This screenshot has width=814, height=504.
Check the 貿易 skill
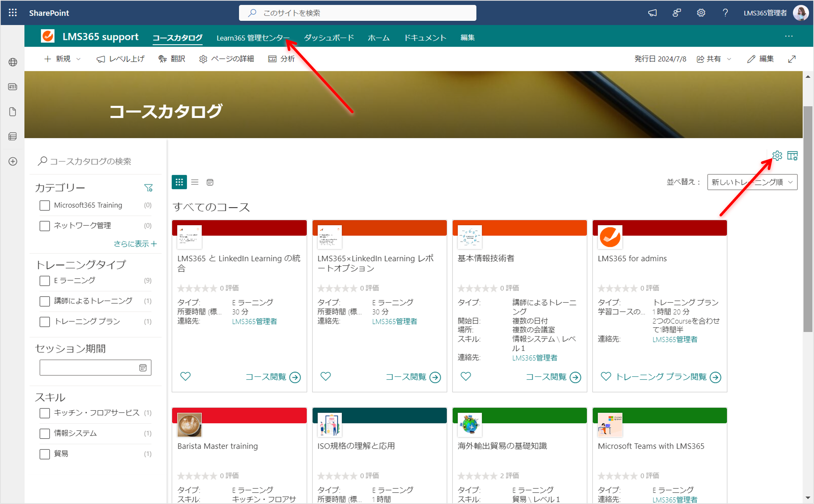(x=45, y=454)
